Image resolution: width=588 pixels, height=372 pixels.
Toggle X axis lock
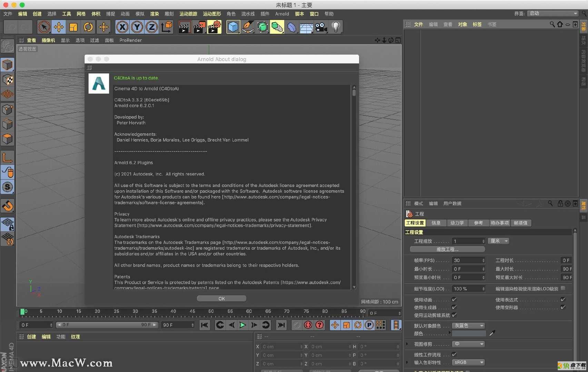coord(122,27)
